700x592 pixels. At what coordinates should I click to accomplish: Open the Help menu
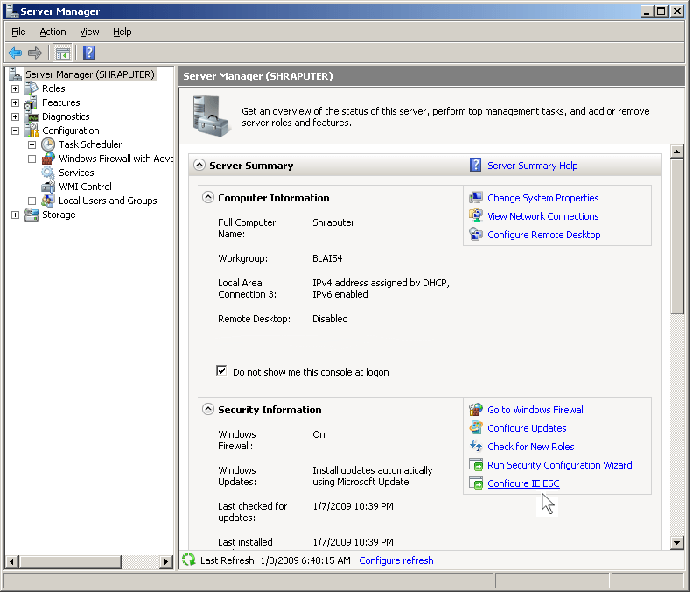[122, 32]
